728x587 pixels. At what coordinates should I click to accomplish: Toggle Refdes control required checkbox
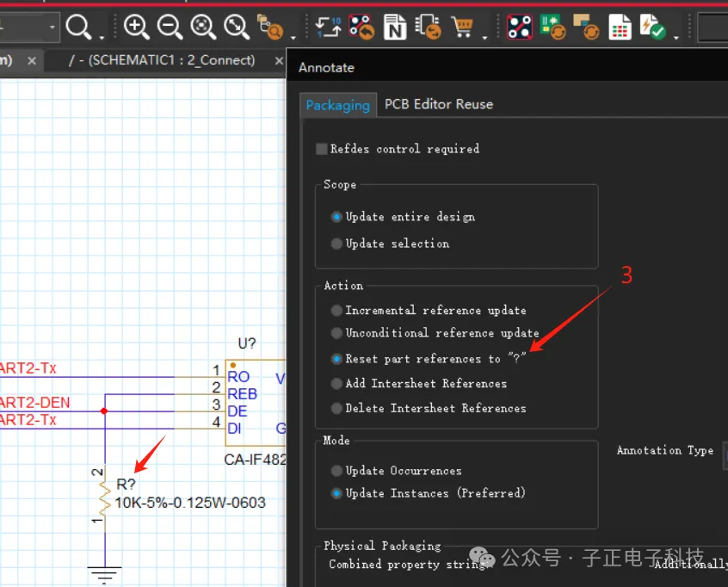[321, 149]
